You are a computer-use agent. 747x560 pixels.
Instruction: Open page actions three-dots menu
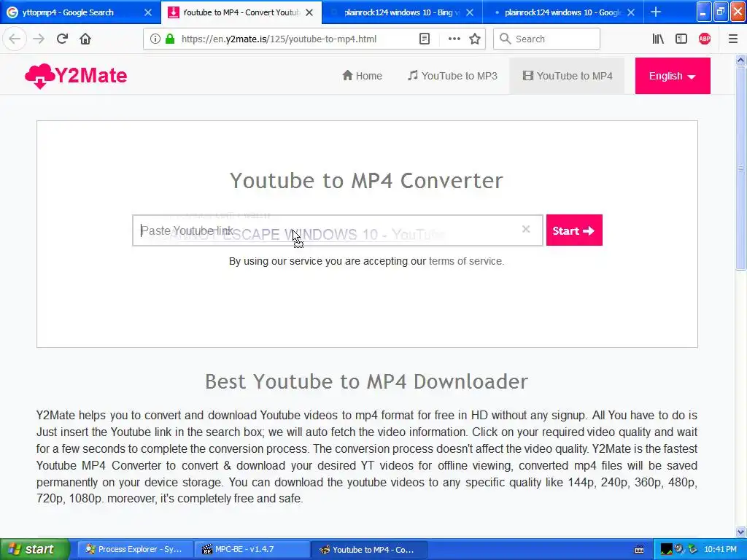pyautogui.click(x=454, y=39)
